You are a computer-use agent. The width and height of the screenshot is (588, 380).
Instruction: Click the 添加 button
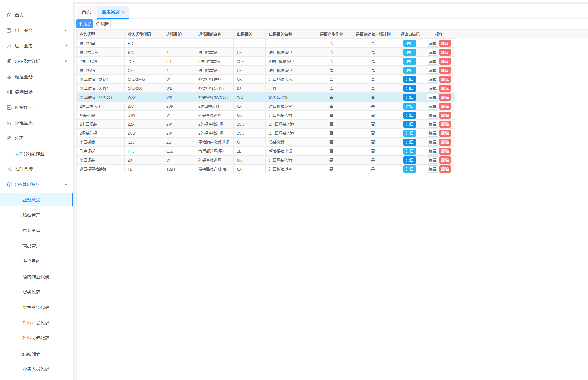(x=85, y=24)
